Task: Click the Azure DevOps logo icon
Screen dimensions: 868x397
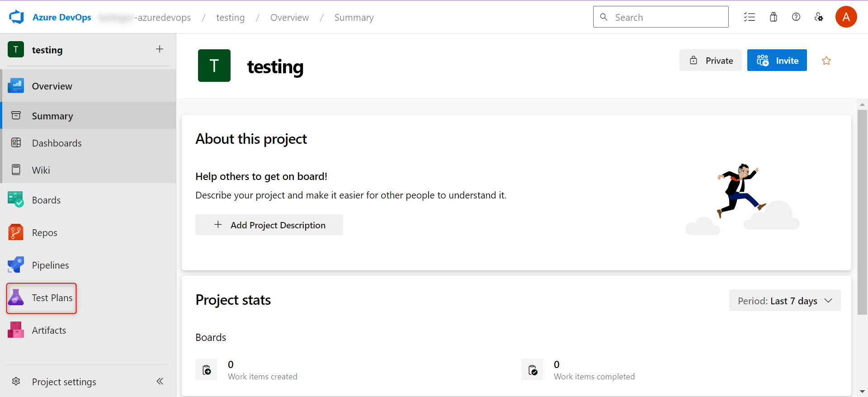Action: tap(16, 17)
